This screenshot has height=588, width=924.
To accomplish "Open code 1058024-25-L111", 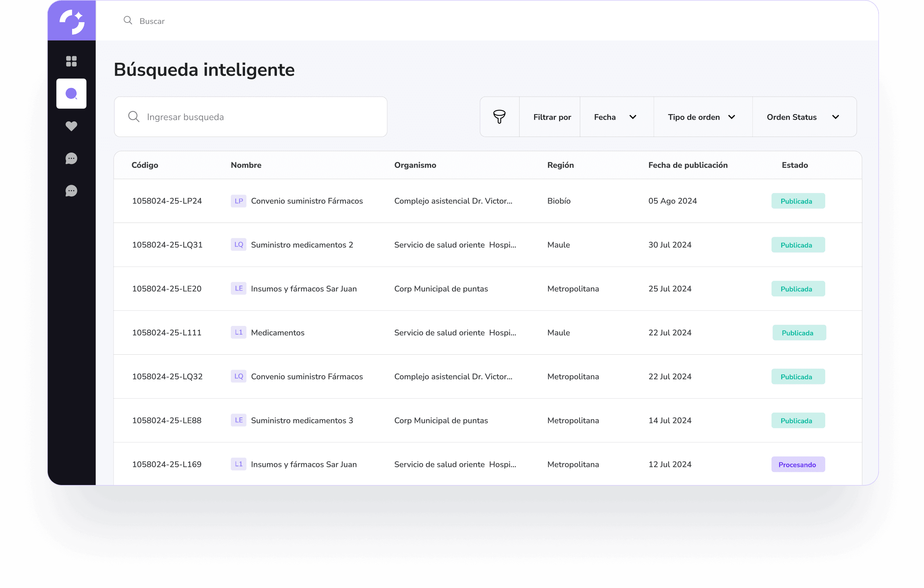I will tap(166, 332).
